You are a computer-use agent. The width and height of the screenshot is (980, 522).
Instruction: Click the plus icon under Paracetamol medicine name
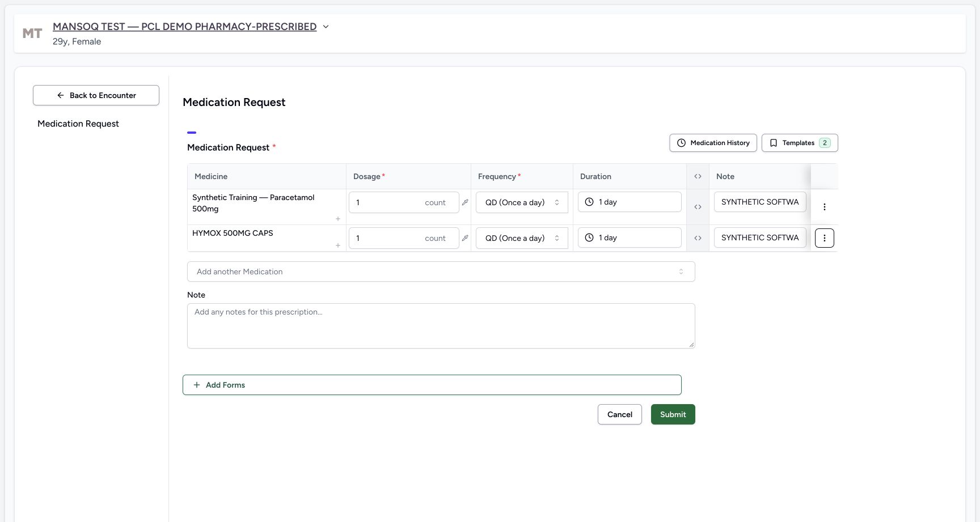[338, 219]
